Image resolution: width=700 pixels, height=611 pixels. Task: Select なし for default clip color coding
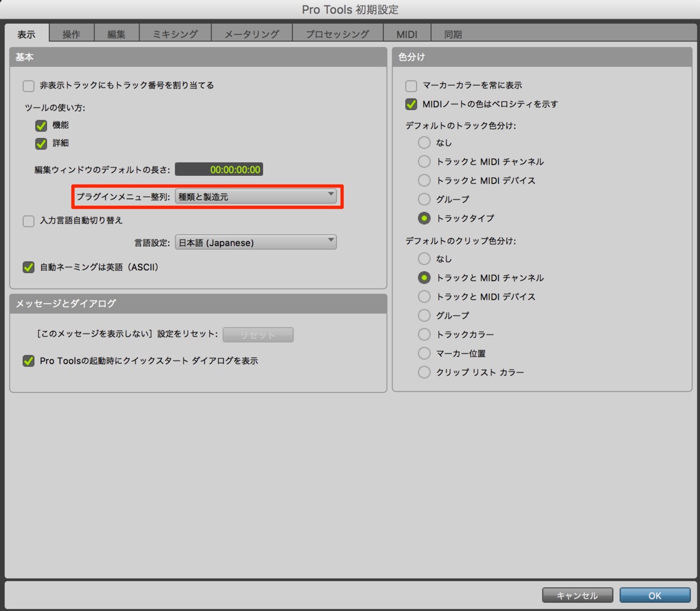tap(424, 258)
